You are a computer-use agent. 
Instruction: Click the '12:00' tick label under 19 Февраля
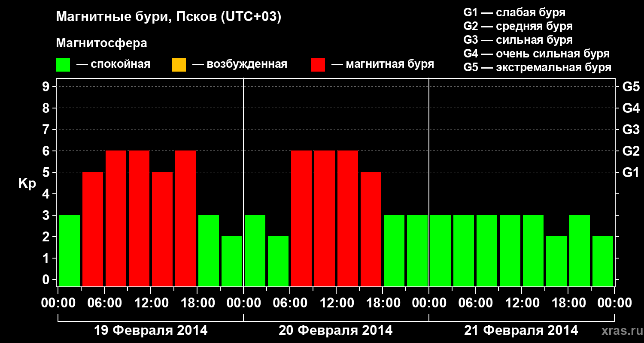click(x=151, y=303)
